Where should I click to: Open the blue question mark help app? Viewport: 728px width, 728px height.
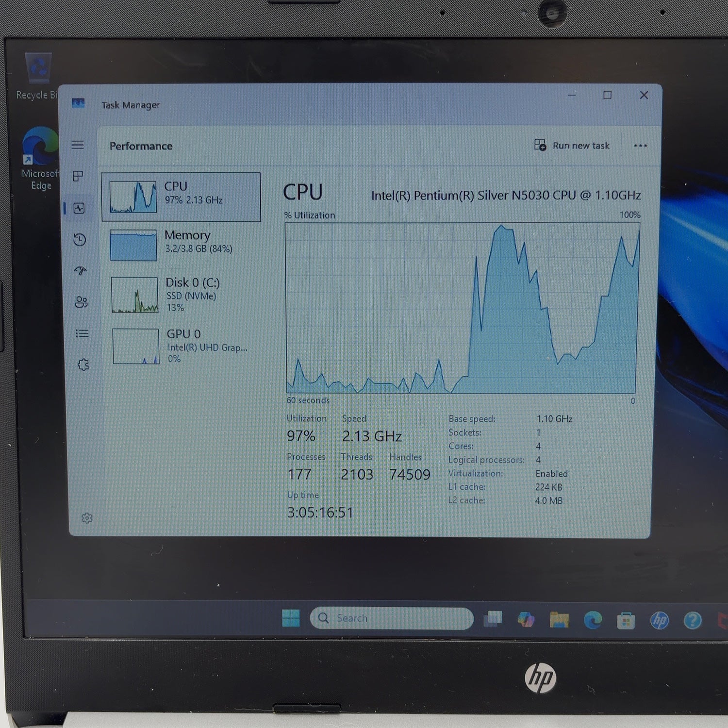[693, 620]
